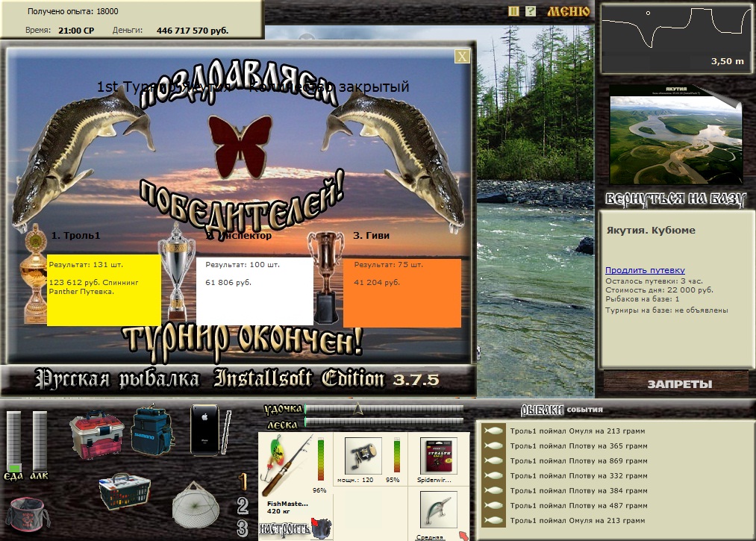This screenshot has height=541, width=756.
Task: Open the bait bucket
Action: pyautogui.click(x=27, y=515)
